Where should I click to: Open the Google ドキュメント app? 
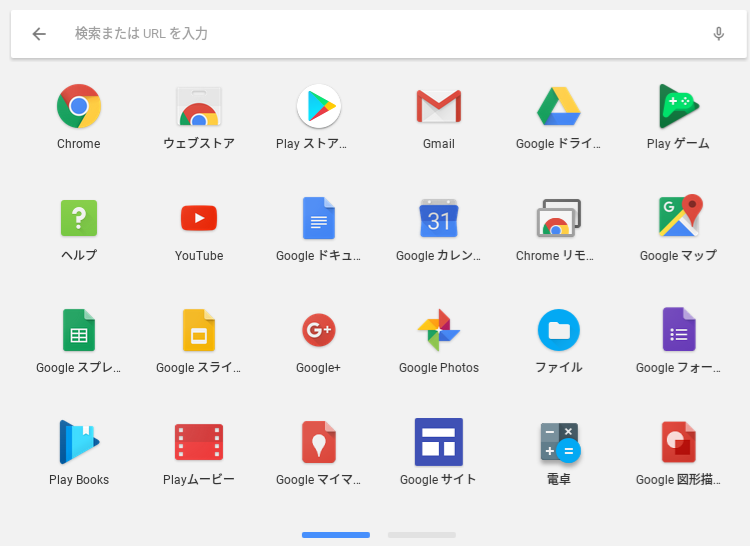[319, 218]
